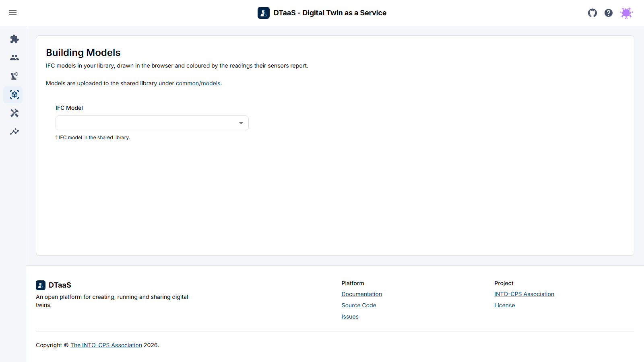Viewport: 644px width, 362px height.
Task: Select the 3D cube building models icon
Action: point(14,95)
